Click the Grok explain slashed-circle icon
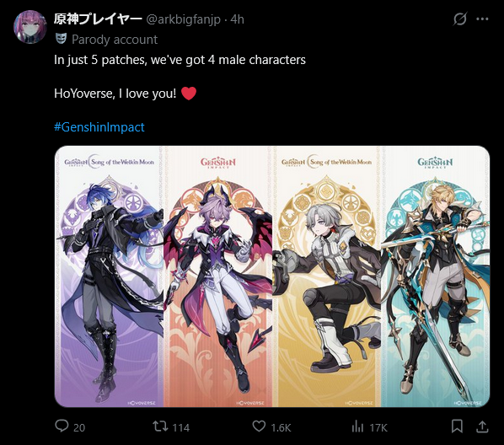504x445 pixels. [x=459, y=19]
